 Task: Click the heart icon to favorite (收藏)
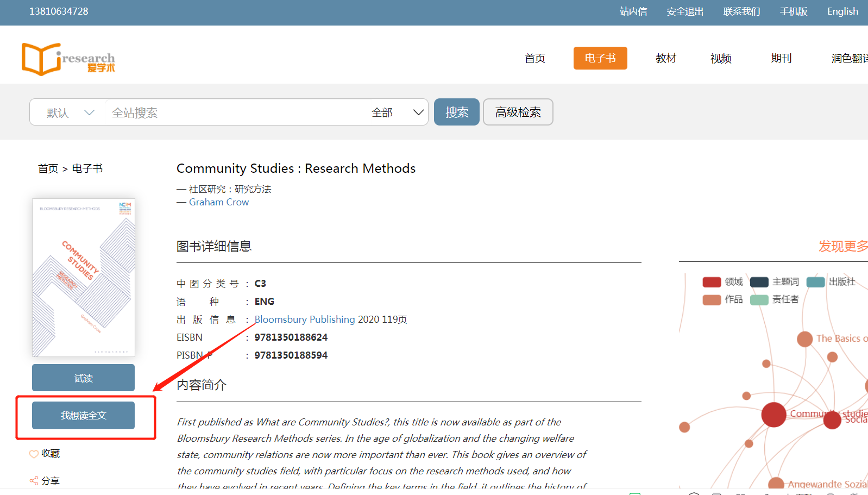pos(34,454)
